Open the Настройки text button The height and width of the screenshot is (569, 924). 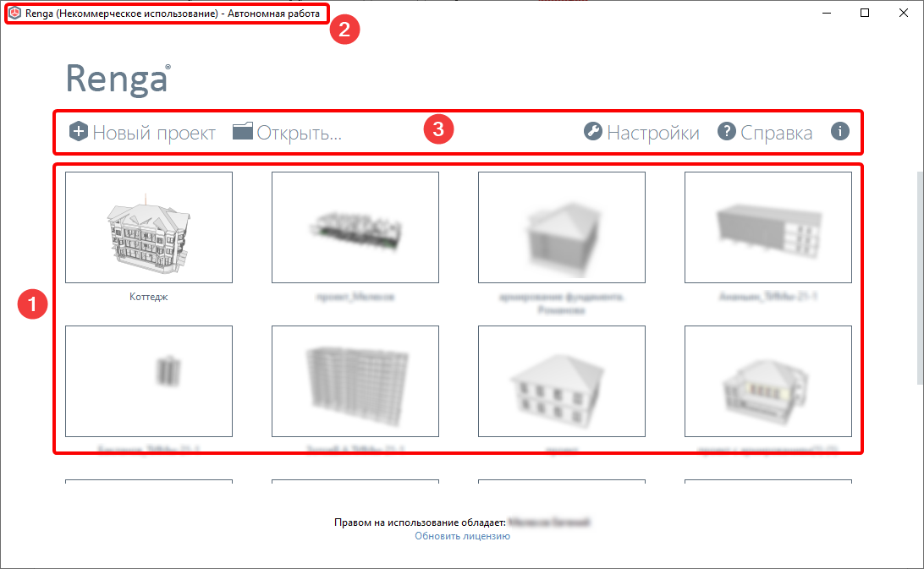653,133
